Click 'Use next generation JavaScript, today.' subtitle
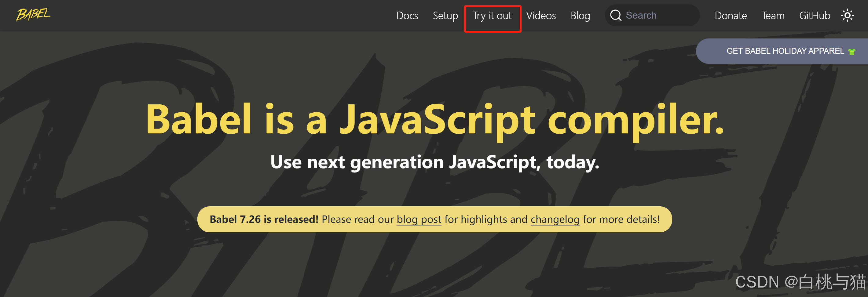 coord(435,162)
